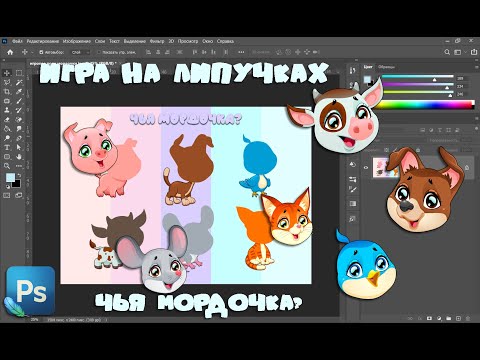Delete layer using trash icon
This screenshot has height=360, width=480.
(468, 319)
